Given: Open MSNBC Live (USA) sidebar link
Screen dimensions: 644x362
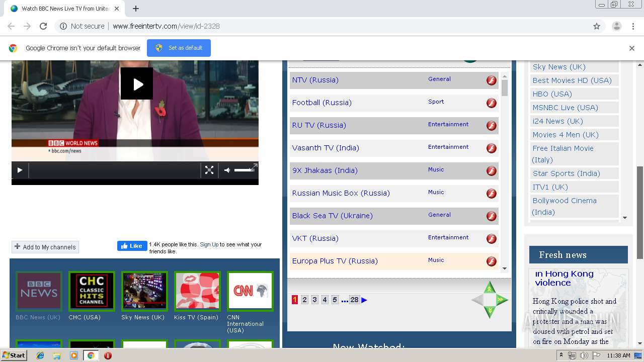Looking at the screenshot, I should [565, 108].
